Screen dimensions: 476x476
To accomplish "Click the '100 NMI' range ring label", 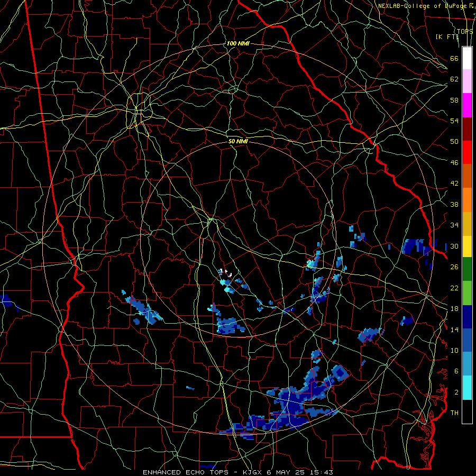I will 238,43.
